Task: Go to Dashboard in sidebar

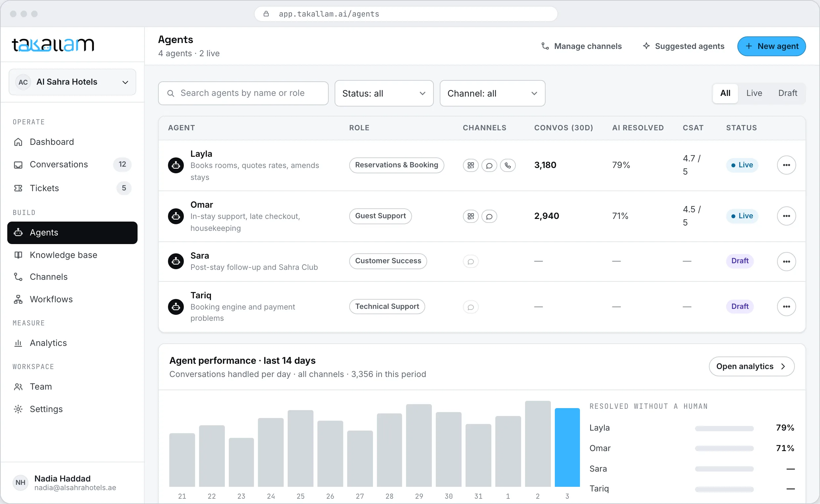Action: pos(72,142)
